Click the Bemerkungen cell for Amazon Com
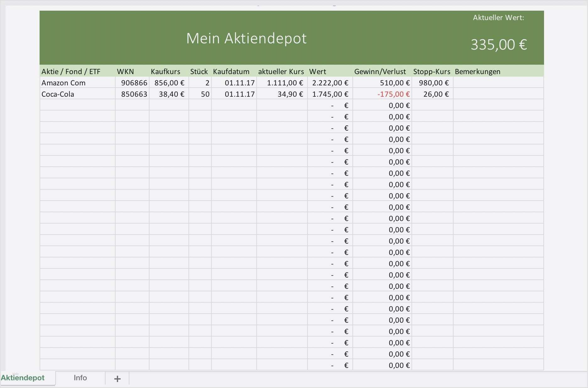 [498, 83]
